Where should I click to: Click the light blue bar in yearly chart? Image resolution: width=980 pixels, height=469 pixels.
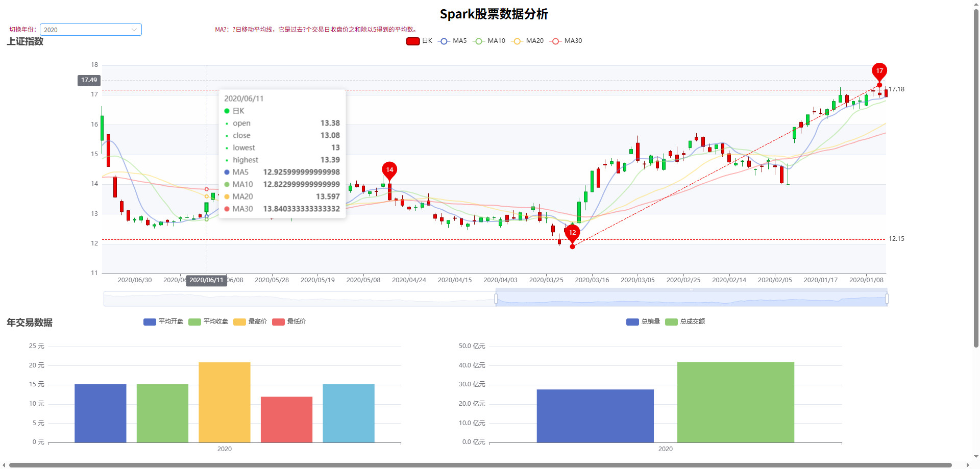tap(349, 413)
